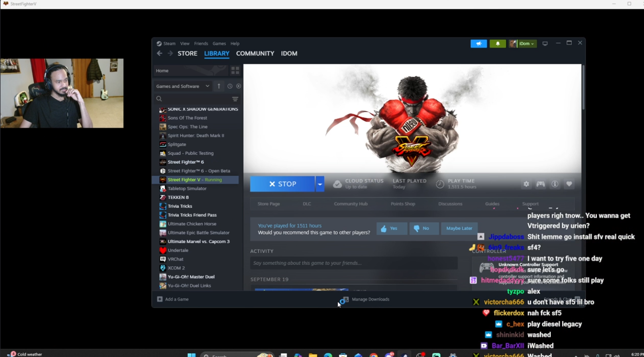Open controller layout gamepad icon
Viewport: 644px width, 357px height.
541,184
